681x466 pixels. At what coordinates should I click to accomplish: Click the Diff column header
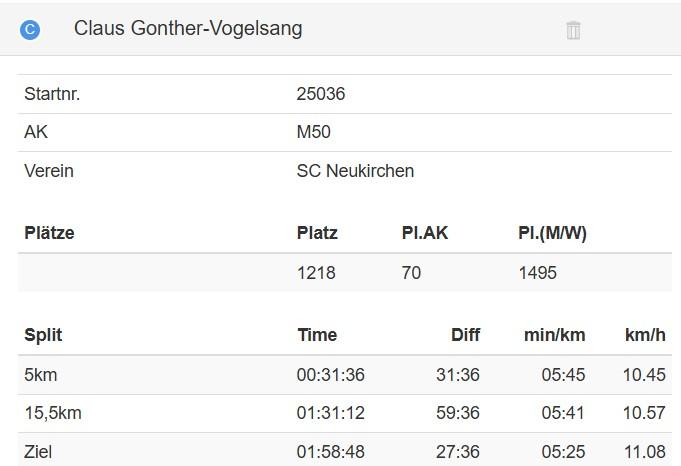point(465,335)
